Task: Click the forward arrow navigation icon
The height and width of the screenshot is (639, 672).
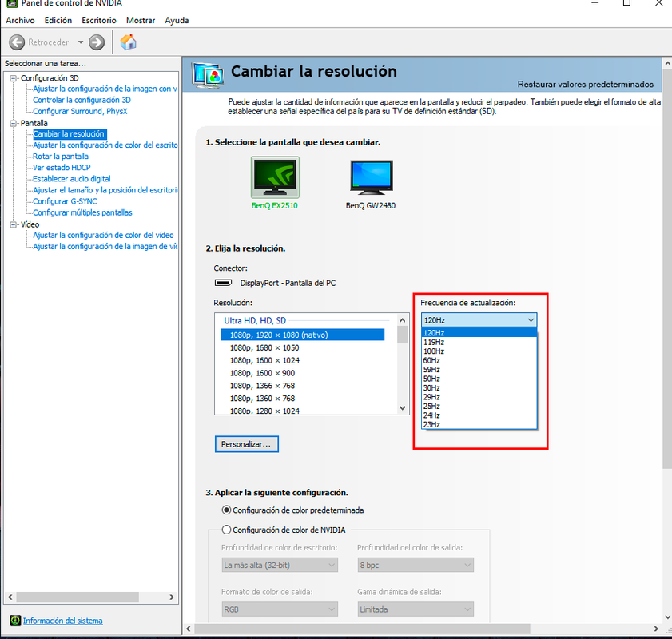Action: pos(97,42)
